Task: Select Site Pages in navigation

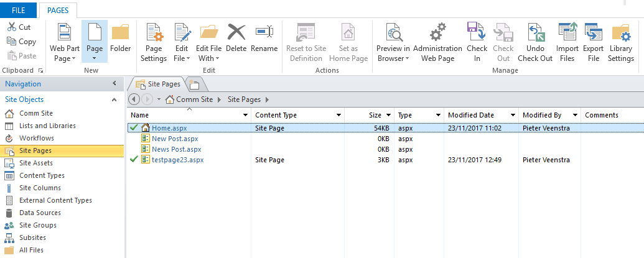Action: (x=62, y=151)
